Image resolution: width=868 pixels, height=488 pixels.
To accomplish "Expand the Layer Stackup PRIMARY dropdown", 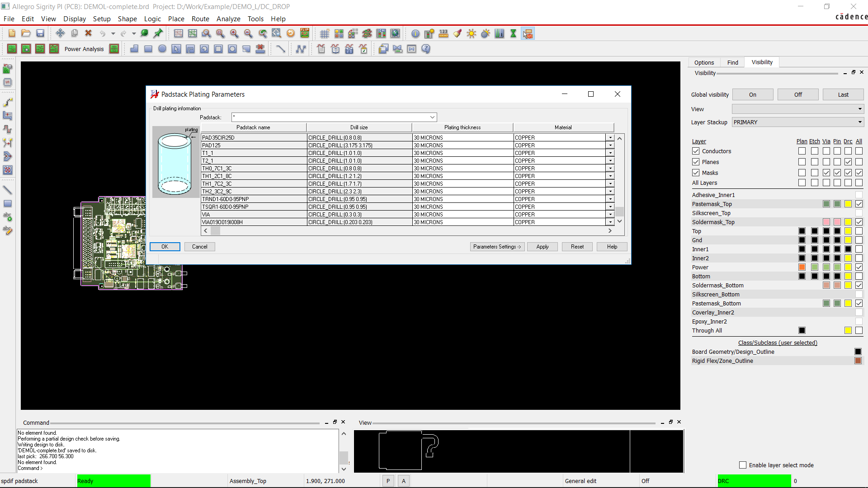I will click(x=859, y=122).
